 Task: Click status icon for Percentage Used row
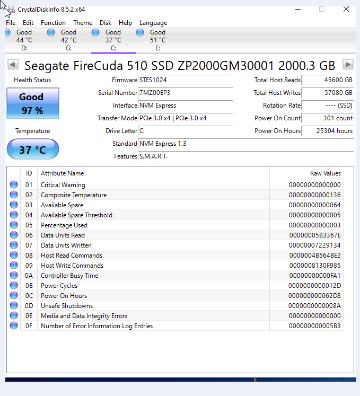coord(14,225)
